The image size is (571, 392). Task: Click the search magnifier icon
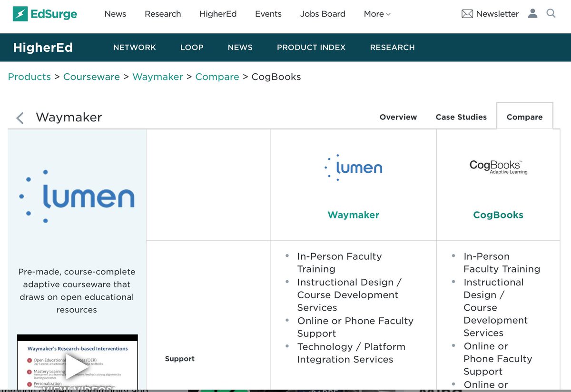tap(551, 13)
